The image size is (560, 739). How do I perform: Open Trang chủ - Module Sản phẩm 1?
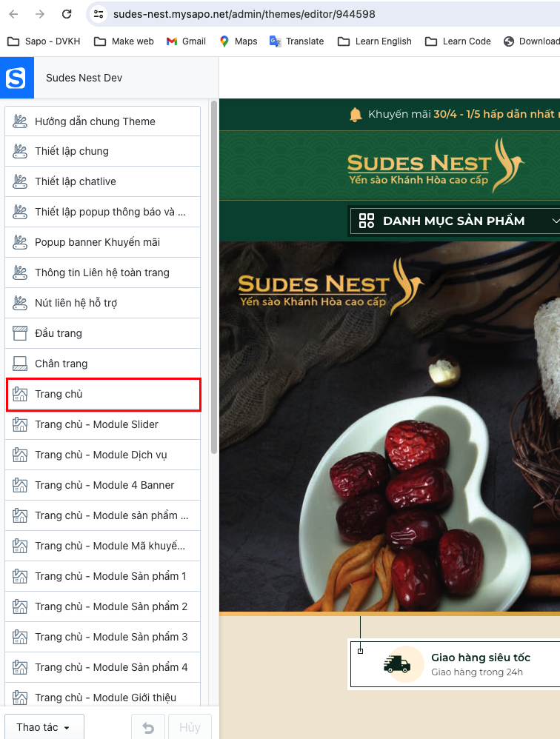(x=103, y=576)
